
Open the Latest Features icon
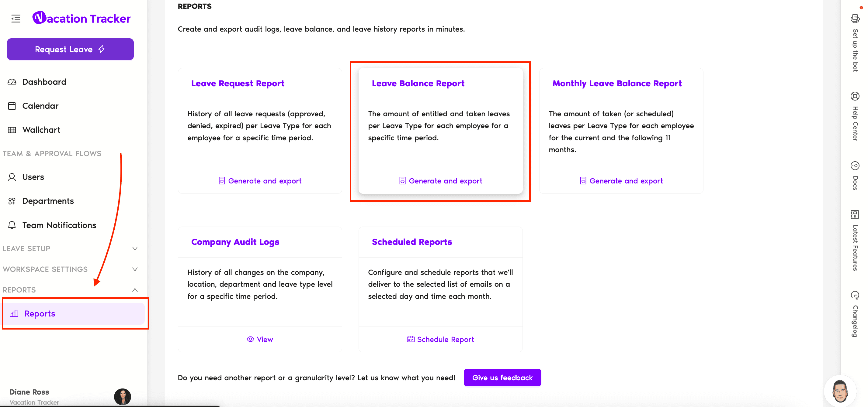tap(855, 214)
